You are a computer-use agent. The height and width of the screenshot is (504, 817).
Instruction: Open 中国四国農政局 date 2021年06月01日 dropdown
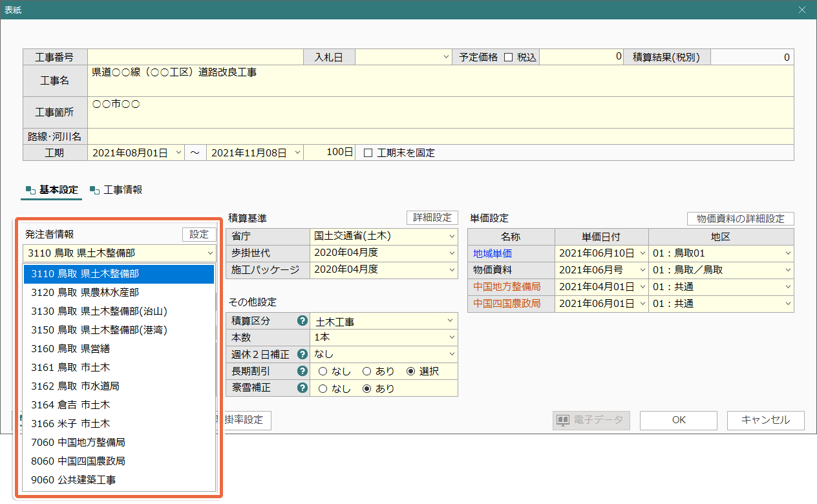(641, 304)
